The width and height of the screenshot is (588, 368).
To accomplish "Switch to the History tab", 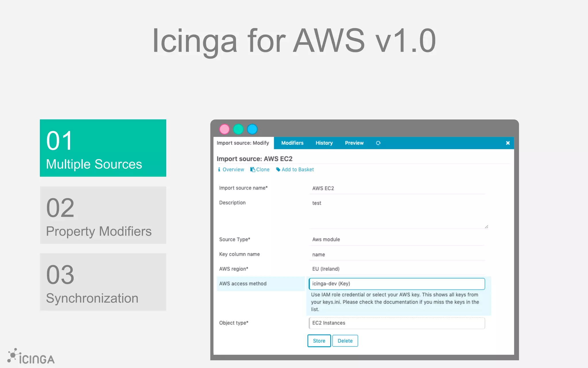I will [x=324, y=143].
